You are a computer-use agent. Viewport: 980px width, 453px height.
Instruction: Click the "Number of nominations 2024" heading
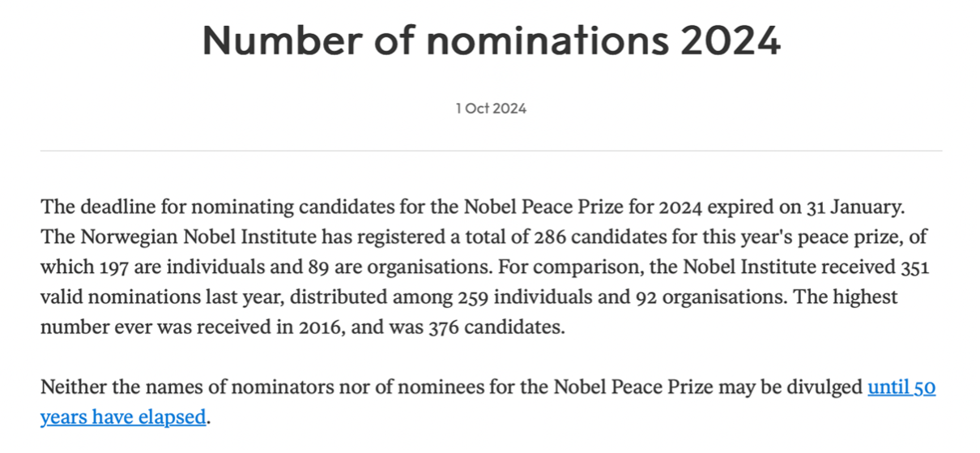coord(490,41)
